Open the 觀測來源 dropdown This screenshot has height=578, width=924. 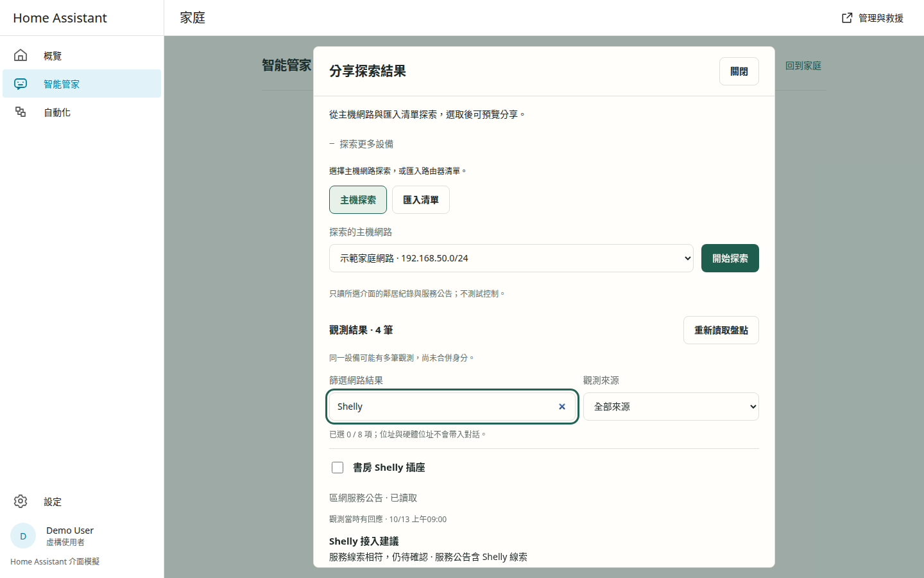(x=671, y=407)
